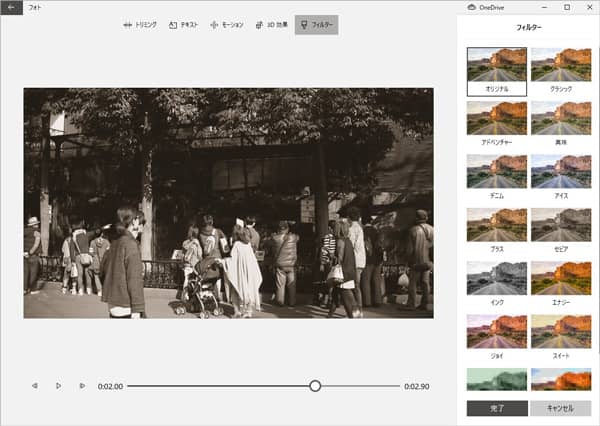This screenshot has height=426, width=600.
Task: Open the モーション (Motion) tool
Action: click(226, 24)
